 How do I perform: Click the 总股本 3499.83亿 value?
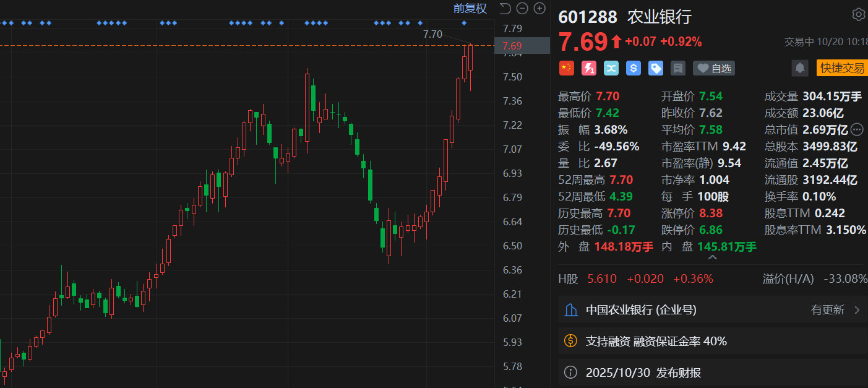tap(830, 147)
